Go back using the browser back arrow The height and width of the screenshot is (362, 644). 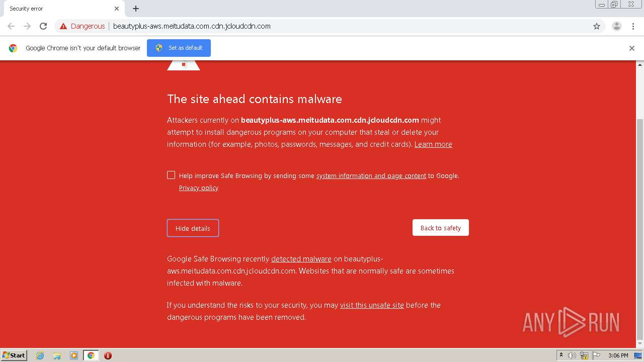click(11, 26)
